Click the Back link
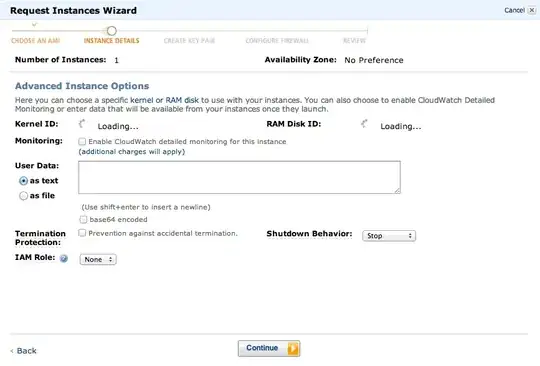This screenshot has height=366, width=540. [23, 351]
